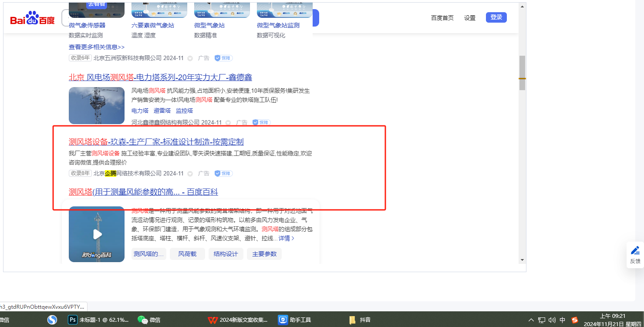Open the 测风塔 百度百科 result title
This screenshot has height=327, width=644.
(x=143, y=192)
